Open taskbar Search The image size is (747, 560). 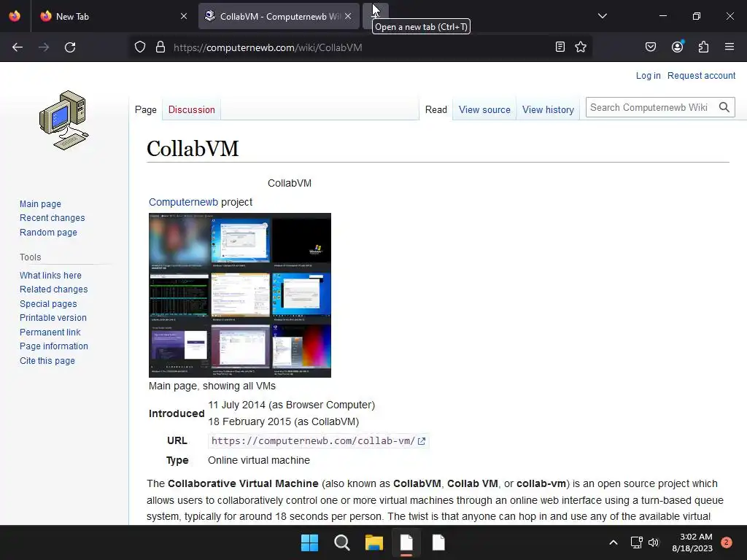click(342, 542)
